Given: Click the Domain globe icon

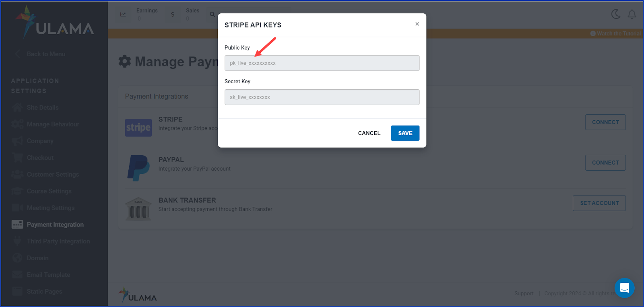Looking at the screenshot, I should [x=17, y=258].
